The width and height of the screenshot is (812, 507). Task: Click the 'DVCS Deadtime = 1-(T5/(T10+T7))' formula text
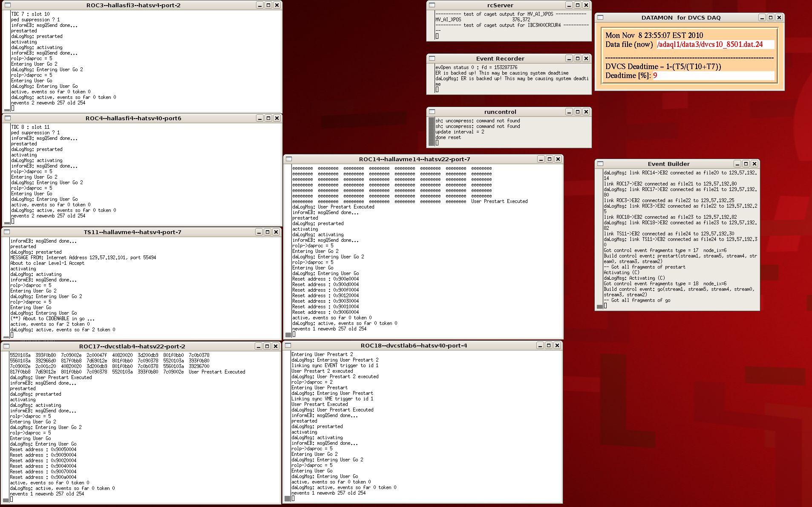(663, 67)
